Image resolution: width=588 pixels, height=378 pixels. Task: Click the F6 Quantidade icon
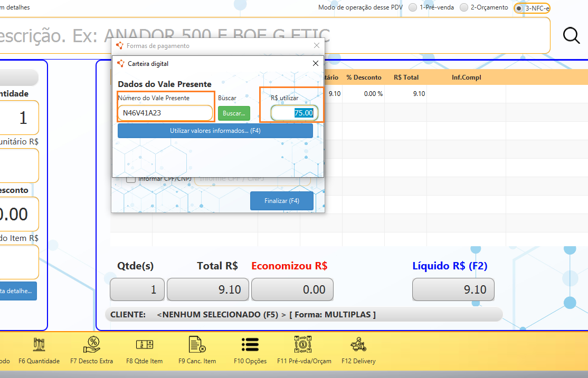[39, 345]
